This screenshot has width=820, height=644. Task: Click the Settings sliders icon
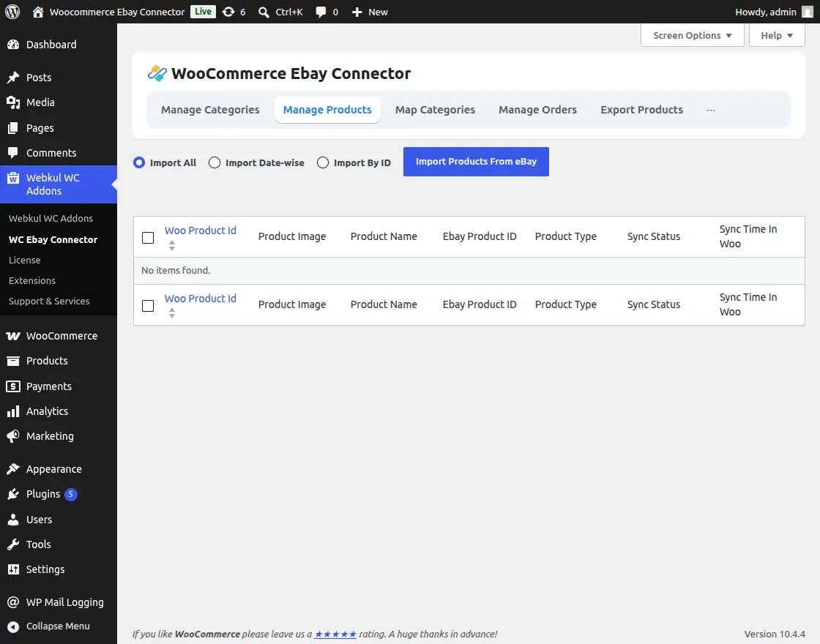coord(13,569)
